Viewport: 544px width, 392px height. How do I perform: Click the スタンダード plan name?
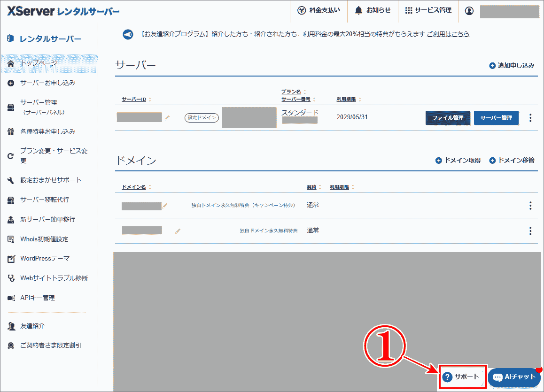pos(299,113)
